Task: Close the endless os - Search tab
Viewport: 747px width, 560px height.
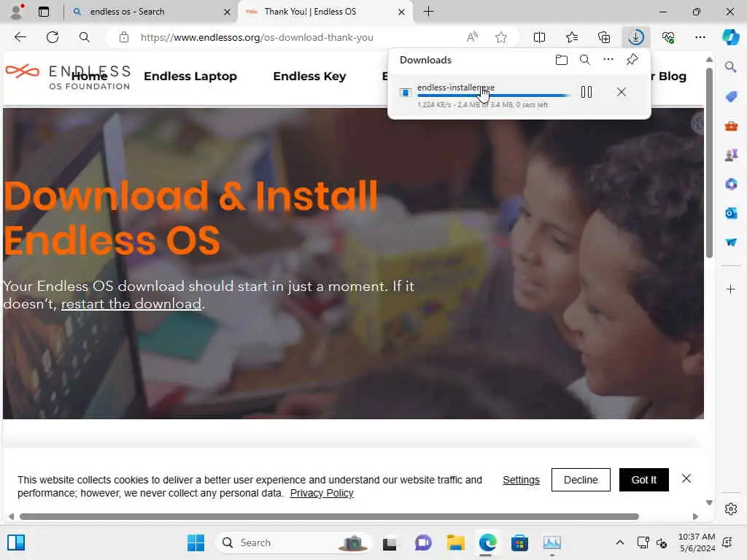Action: pyautogui.click(x=228, y=12)
